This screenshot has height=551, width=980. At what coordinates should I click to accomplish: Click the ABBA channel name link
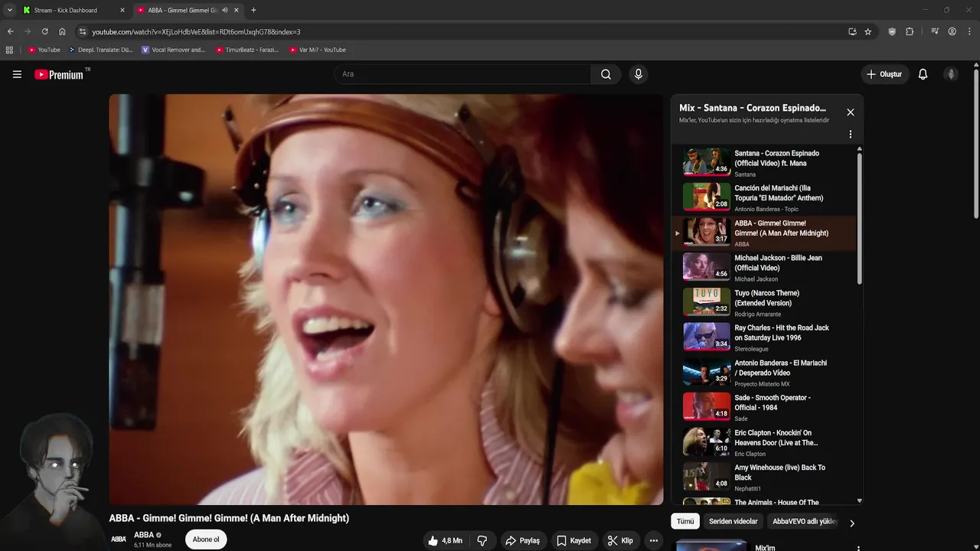point(144,535)
